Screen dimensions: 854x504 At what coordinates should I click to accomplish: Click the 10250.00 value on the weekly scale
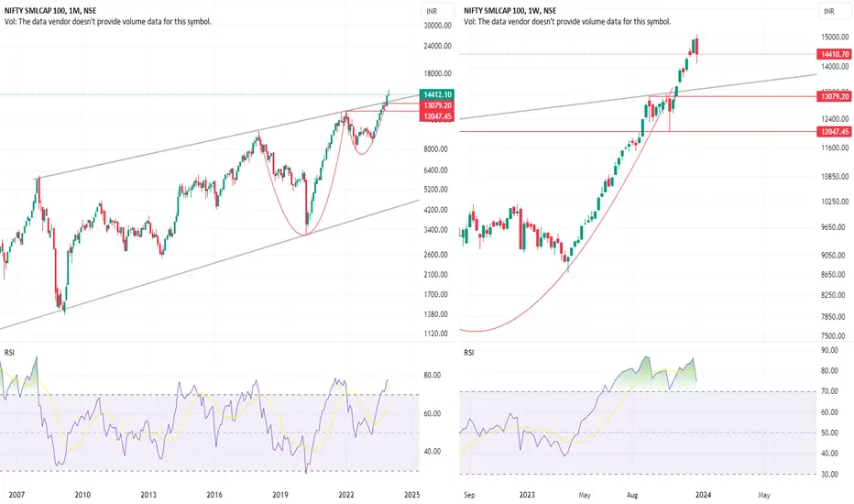coord(835,202)
